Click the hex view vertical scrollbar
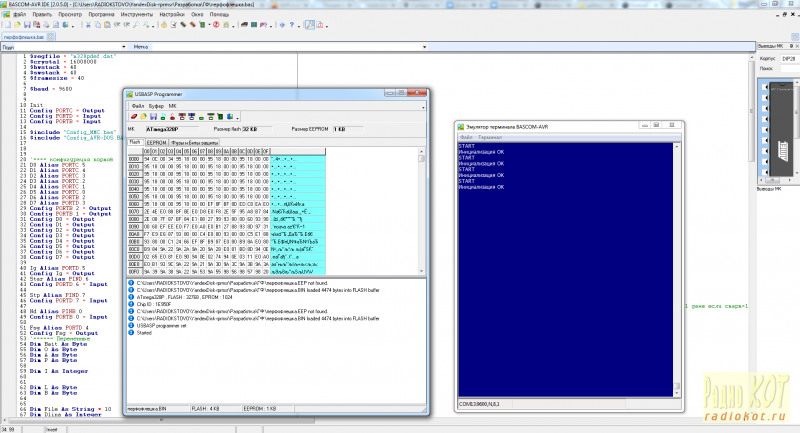The width and height of the screenshot is (800, 433). coord(420,210)
